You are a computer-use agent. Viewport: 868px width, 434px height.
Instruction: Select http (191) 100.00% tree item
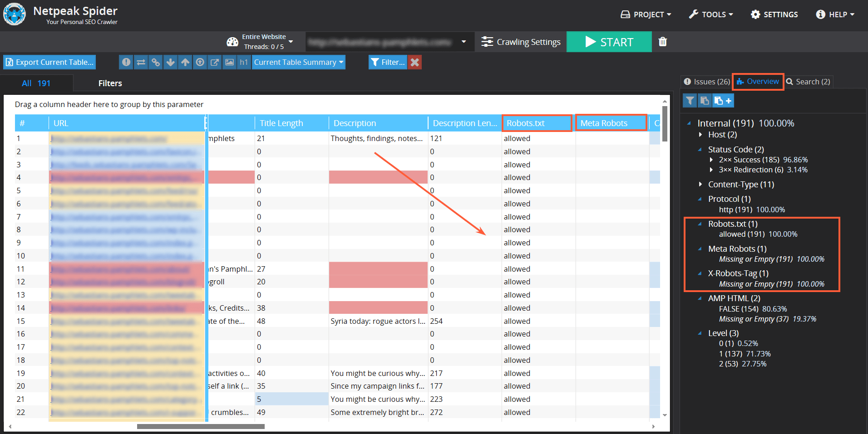752,210
